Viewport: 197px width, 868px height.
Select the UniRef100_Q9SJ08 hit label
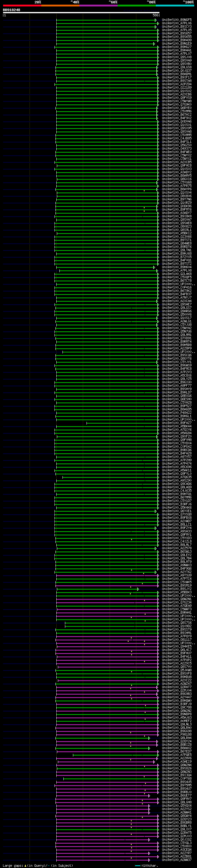pos(177,57)
